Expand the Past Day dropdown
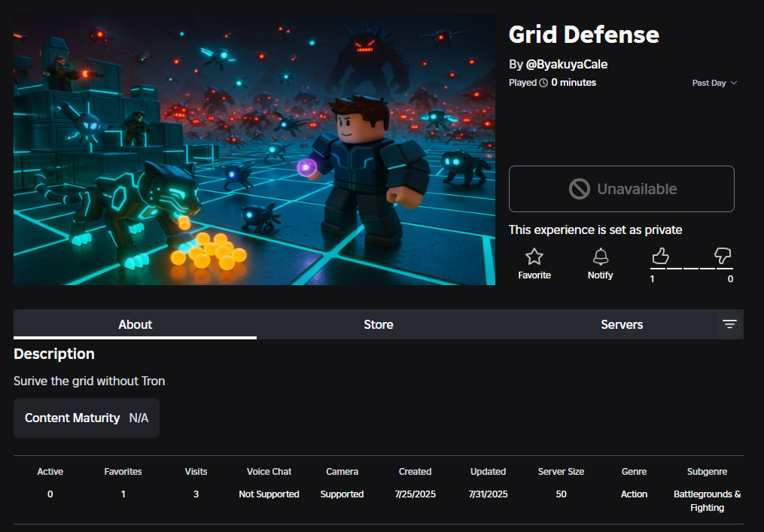This screenshot has height=532, width=764. coord(714,83)
